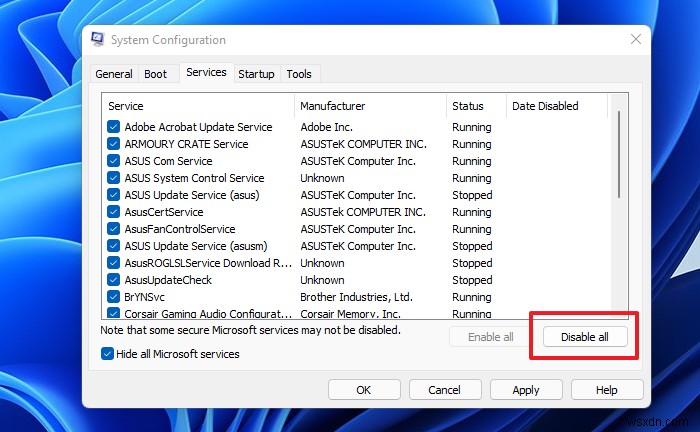Click the Stopped status of AsusUpdateCheck
Viewport: 700px width, 432px height.
(x=472, y=280)
